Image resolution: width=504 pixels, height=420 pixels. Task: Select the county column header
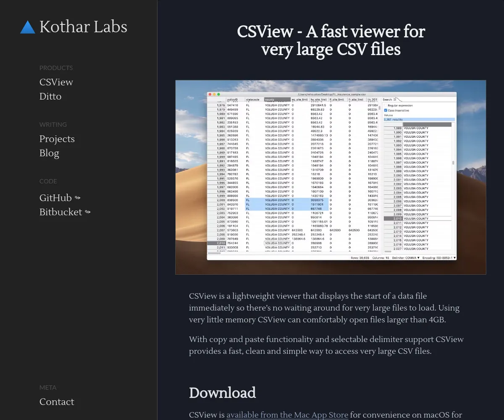[277, 100]
